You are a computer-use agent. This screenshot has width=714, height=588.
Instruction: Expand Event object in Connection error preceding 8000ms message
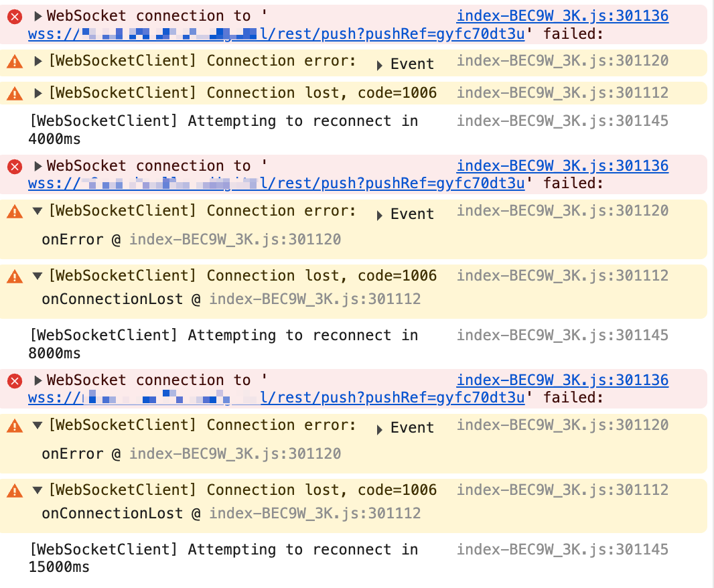click(379, 216)
